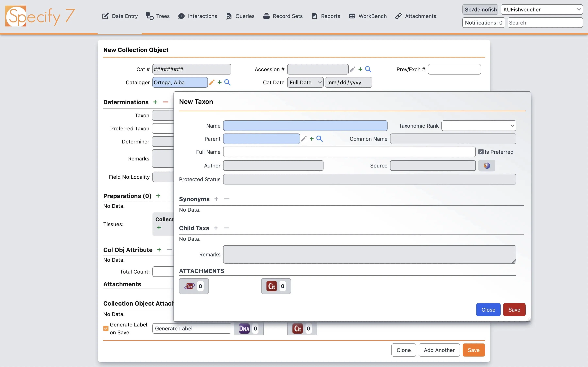Toggle Generate Label on Save checkbox
Image resolution: width=588 pixels, height=367 pixels.
[x=106, y=328]
